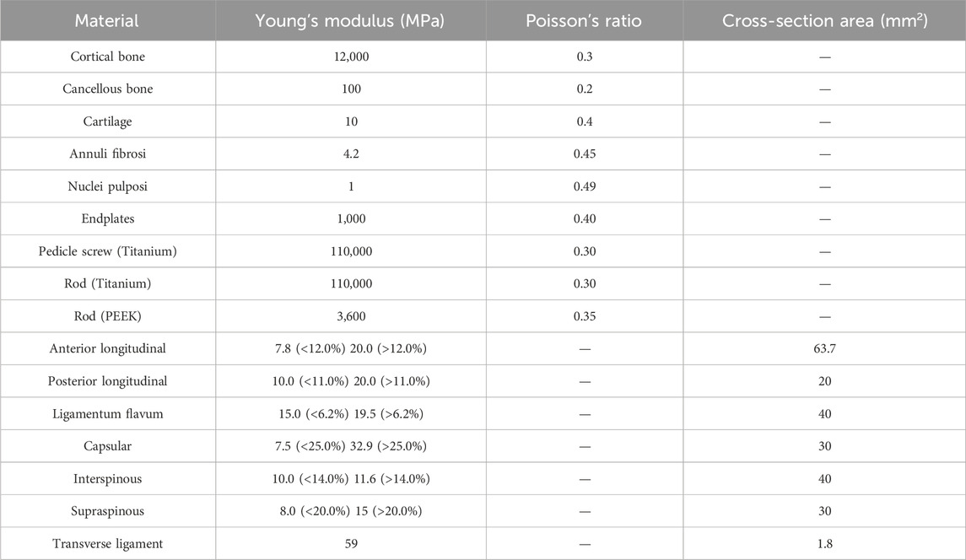
Task: Click the Material column header
Action: (x=107, y=21)
